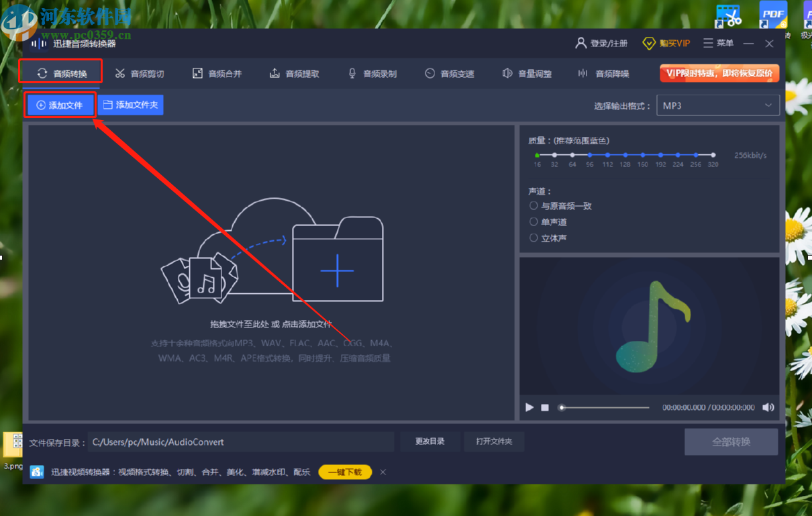Screen dimensions: 812x516
Task: Click the 打开文件夹 button
Action: coord(494,442)
